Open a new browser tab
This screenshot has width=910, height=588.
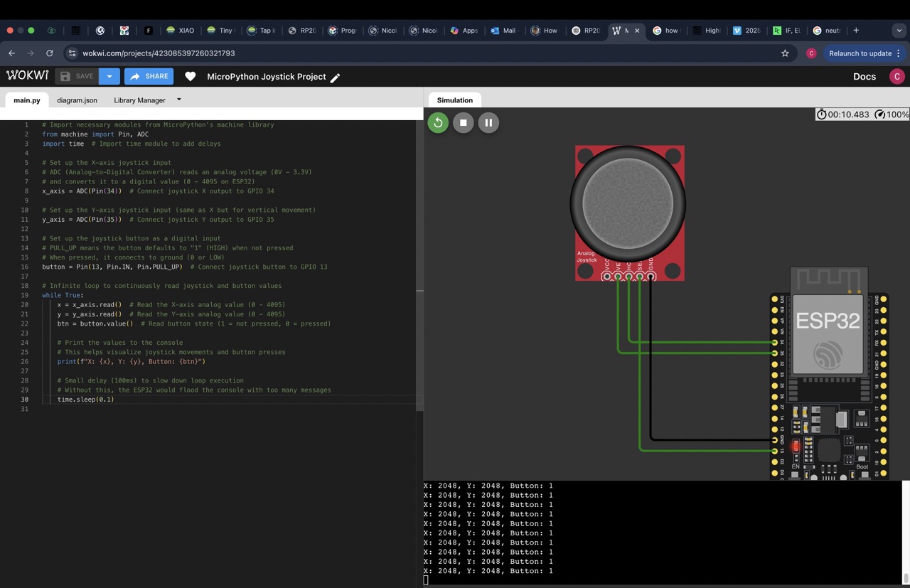pos(856,31)
